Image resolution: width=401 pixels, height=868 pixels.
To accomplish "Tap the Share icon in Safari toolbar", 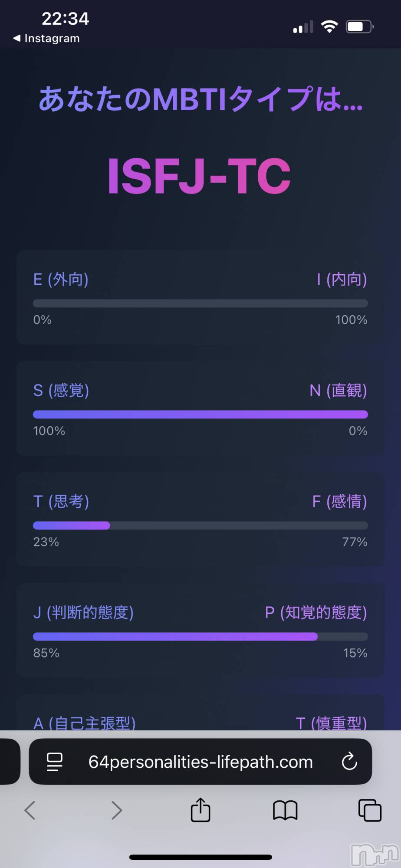I will click(x=200, y=810).
